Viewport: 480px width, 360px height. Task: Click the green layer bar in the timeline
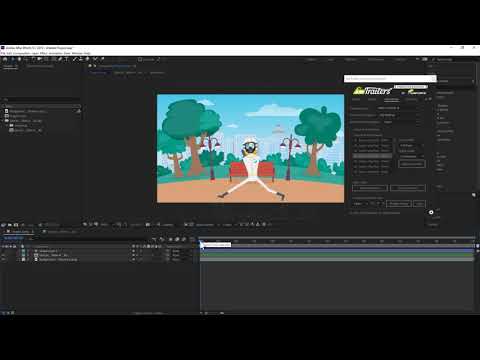click(337, 255)
